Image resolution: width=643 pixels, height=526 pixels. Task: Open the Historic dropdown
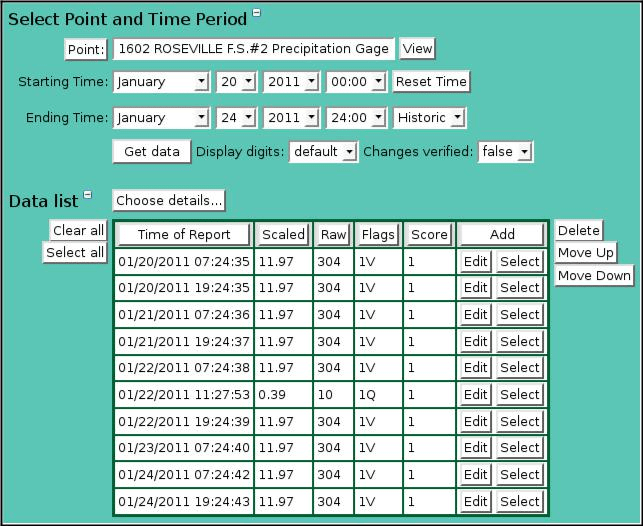429,118
